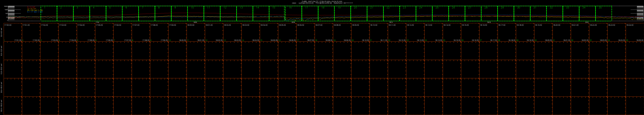Click the 12-25 keV legend entry
Image resolution: width=644 pixels, height=115 pixels.
tap(32, 9)
